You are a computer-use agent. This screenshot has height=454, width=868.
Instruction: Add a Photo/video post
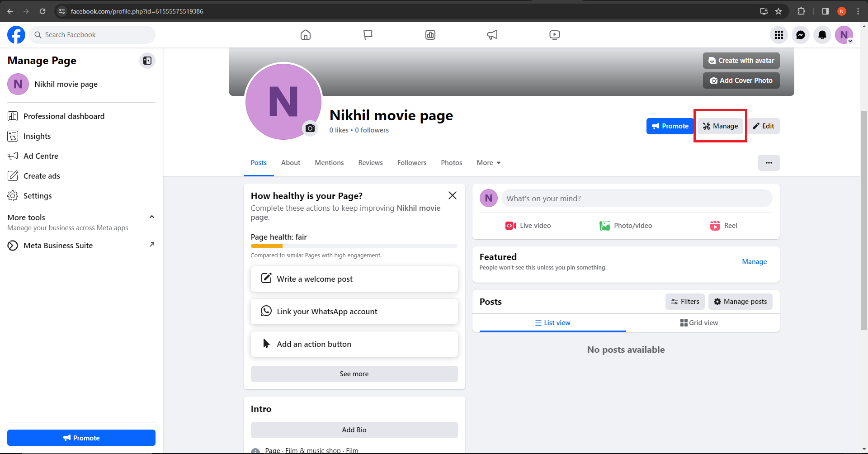[626, 226]
